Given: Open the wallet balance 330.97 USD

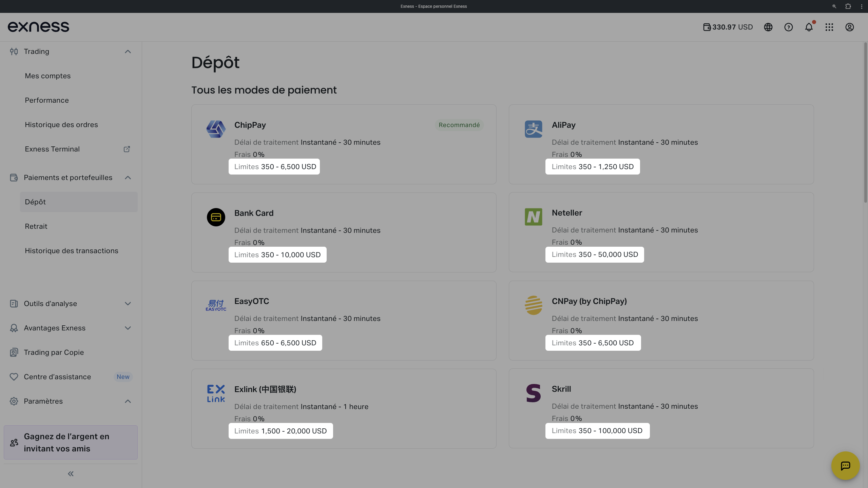Looking at the screenshot, I should [728, 27].
